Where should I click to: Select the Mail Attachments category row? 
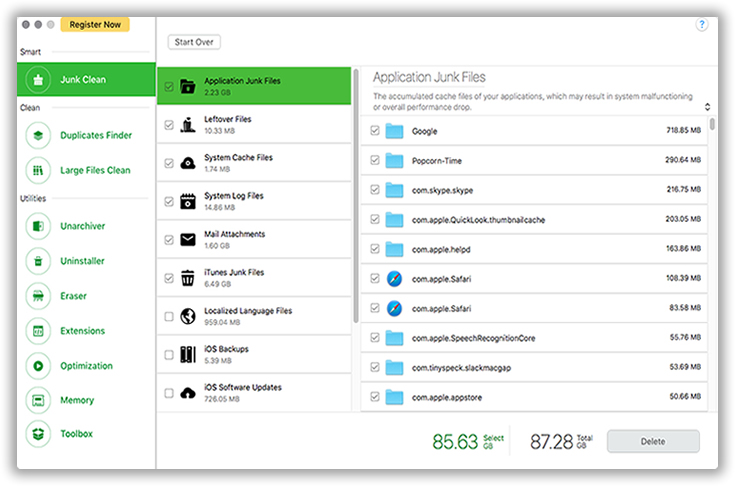254,239
